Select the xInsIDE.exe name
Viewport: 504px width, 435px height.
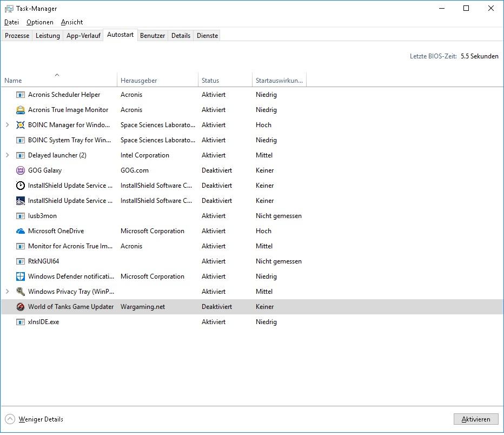pyautogui.click(x=43, y=322)
